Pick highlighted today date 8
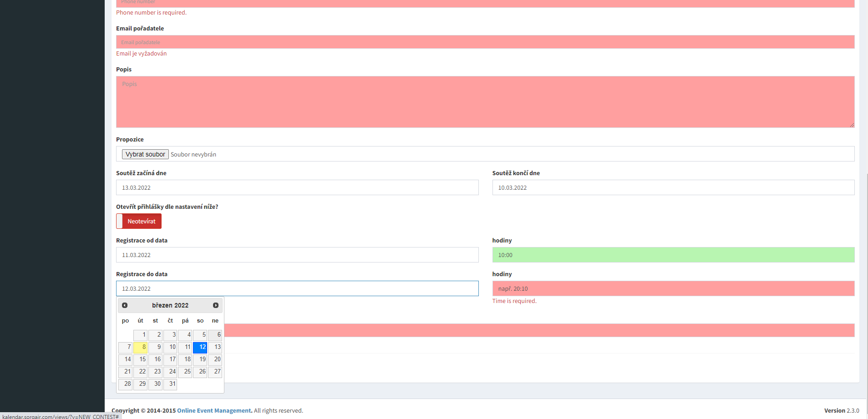This screenshot has height=419, width=868. point(141,348)
